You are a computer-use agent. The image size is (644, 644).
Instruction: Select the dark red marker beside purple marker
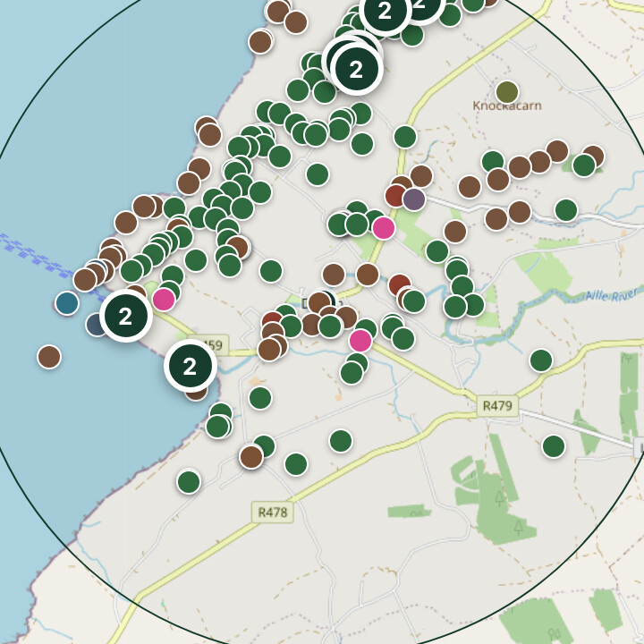[x=395, y=196]
